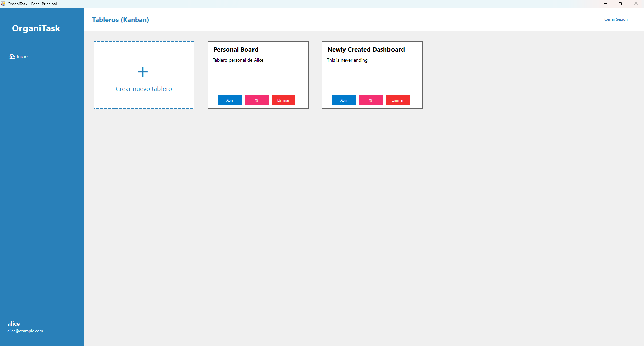This screenshot has height=346, width=644.
Task: Open Newly Created Dashboard with its Abrir button
Action: tap(344, 100)
